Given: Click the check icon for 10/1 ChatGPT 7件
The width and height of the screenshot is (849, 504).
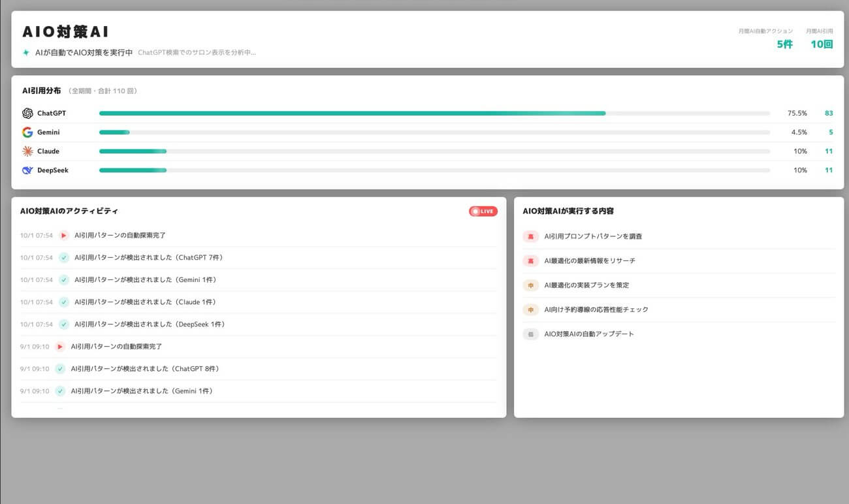Looking at the screenshot, I should point(63,257).
